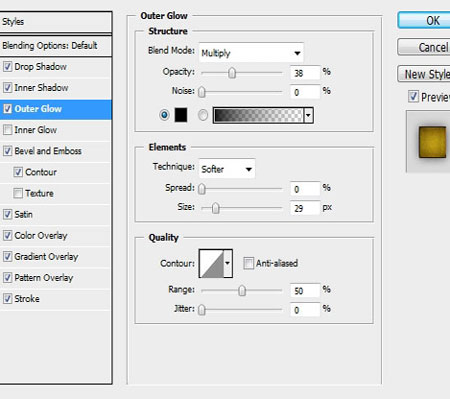Toggle the Stroke checkbox

pos(7,299)
